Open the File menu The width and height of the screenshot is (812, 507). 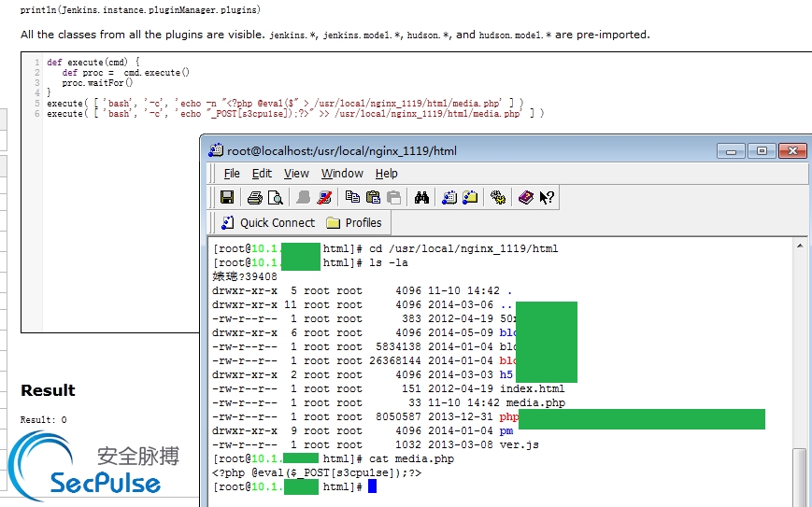pos(232,174)
